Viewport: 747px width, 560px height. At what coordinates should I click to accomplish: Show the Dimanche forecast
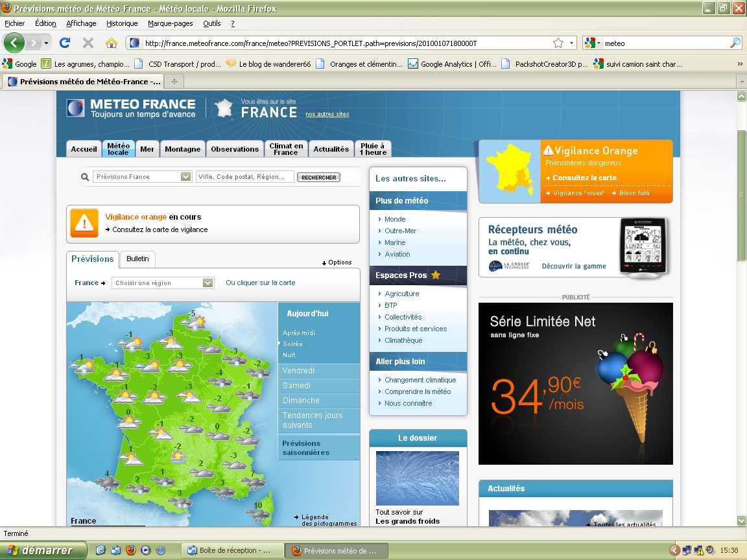pyautogui.click(x=319, y=401)
